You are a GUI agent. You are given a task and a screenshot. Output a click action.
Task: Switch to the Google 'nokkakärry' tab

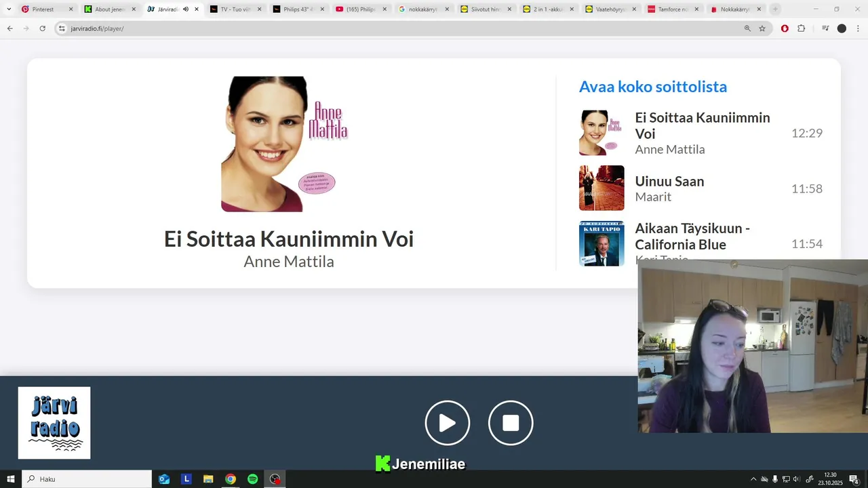[x=423, y=9]
